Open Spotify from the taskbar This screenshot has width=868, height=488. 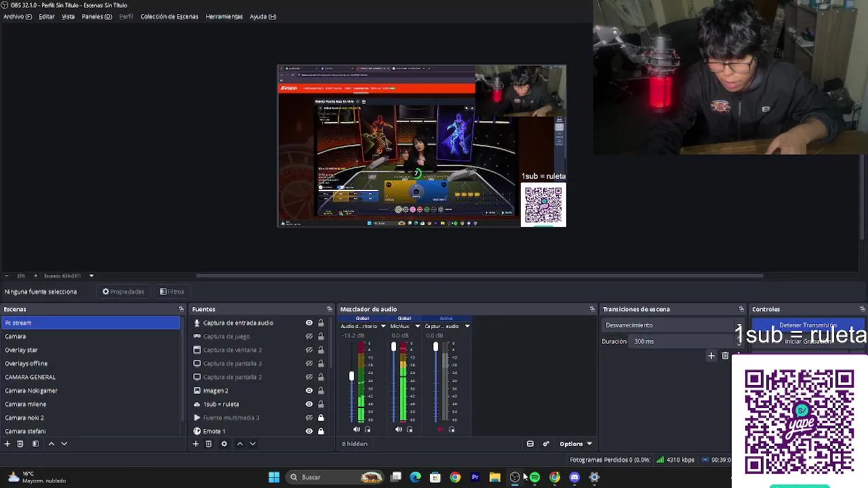(x=534, y=477)
